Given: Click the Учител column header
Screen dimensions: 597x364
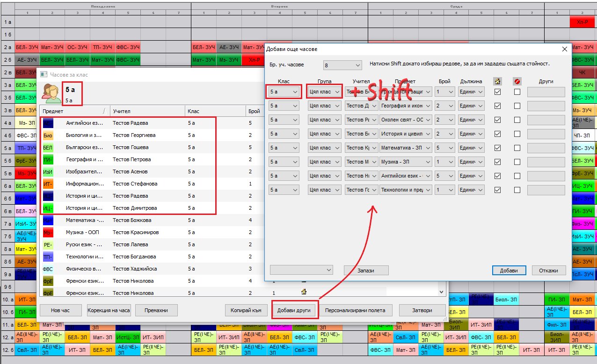Looking at the screenshot, I should click(x=147, y=111).
